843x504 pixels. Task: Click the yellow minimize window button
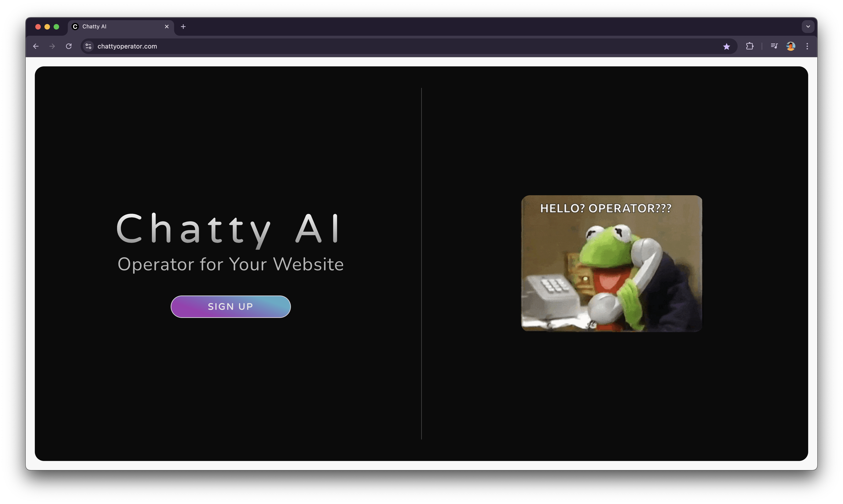tap(47, 27)
